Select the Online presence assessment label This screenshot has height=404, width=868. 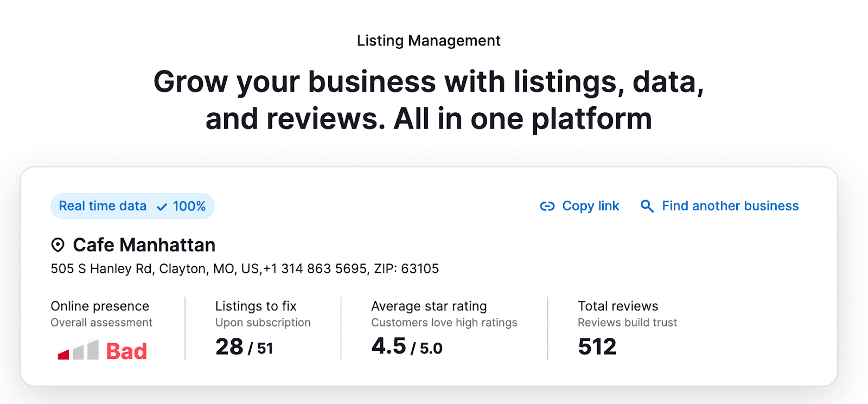[x=100, y=306]
